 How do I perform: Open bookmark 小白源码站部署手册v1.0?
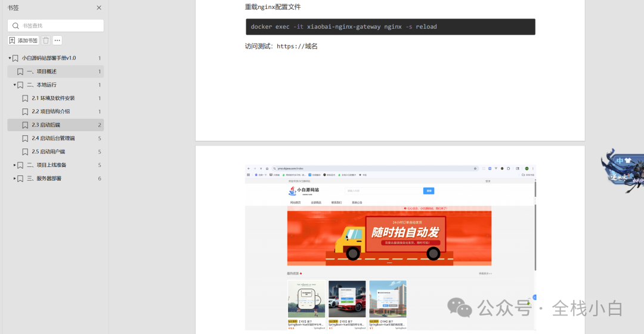(49, 58)
